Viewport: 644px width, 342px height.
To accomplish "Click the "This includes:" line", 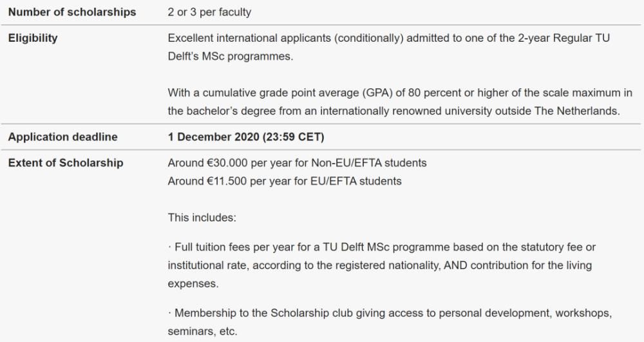I will (202, 218).
